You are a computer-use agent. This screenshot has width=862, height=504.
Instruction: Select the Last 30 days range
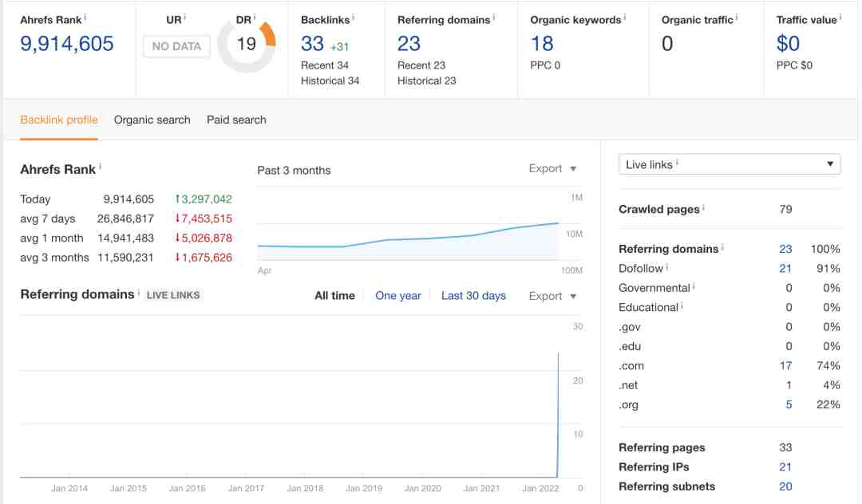tap(473, 295)
